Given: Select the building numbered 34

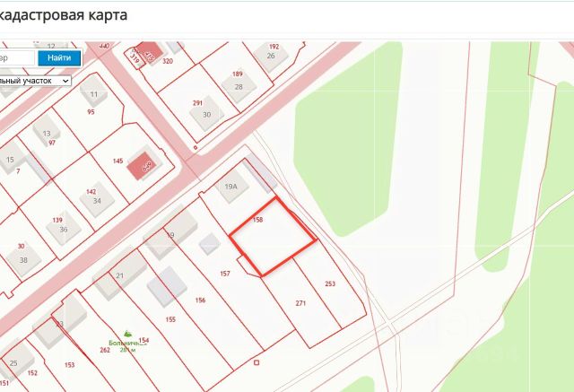Looking at the screenshot, I should pyautogui.click(x=97, y=200).
